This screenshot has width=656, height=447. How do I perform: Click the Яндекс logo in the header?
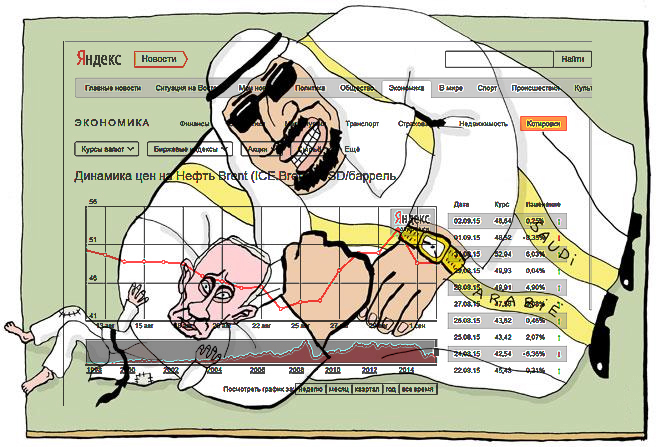[x=99, y=58]
